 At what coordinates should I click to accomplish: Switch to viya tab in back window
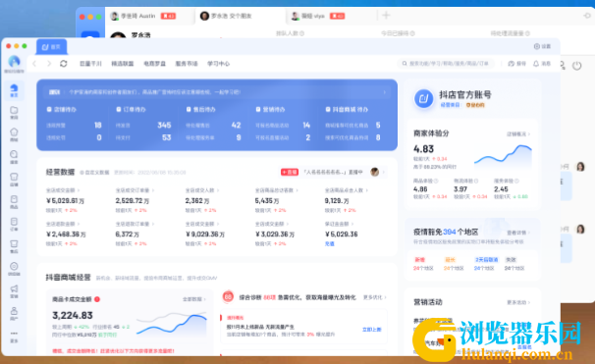pyautogui.click(x=330, y=16)
